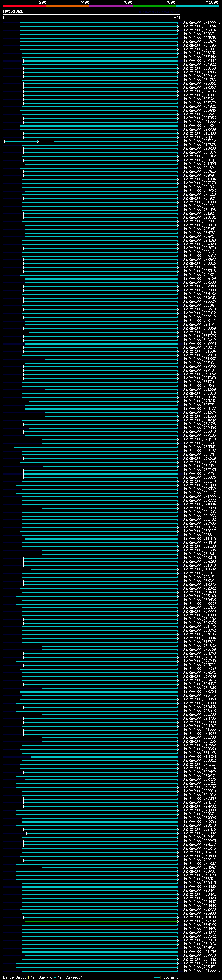Viewport: 222px width, 980px height.
Task: Select the UniRef100_B9RAL0 label
Action: (x=199, y=76)
